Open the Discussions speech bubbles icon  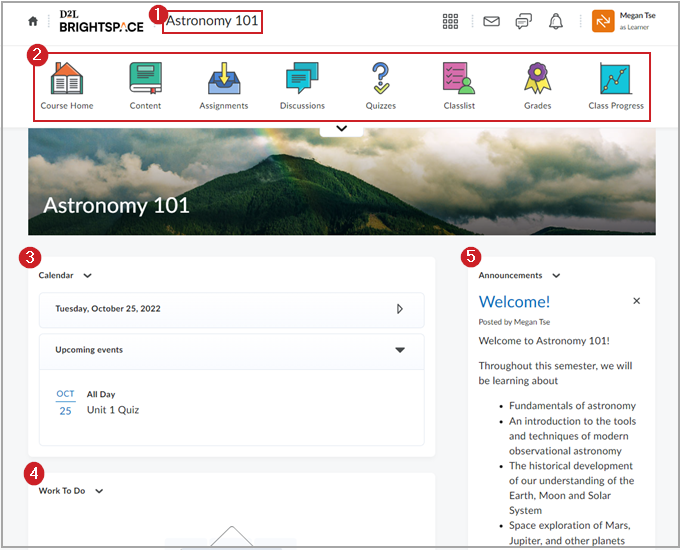[x=302, y=78]
